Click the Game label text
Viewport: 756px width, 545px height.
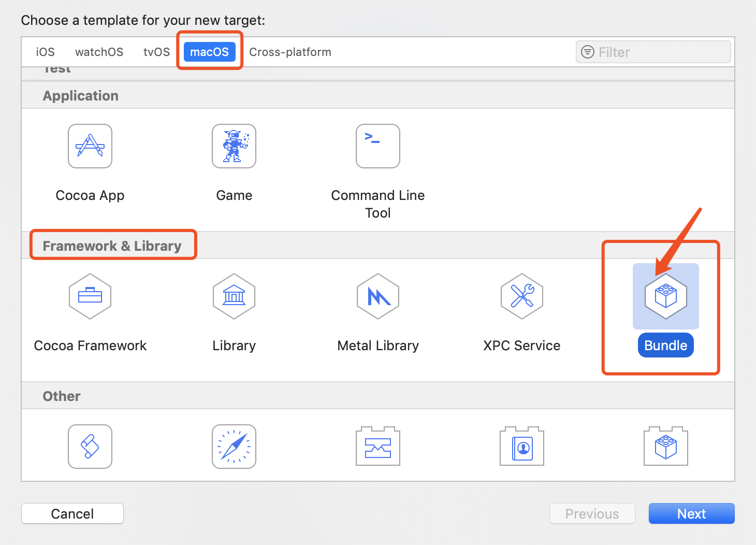click(234, 195)
